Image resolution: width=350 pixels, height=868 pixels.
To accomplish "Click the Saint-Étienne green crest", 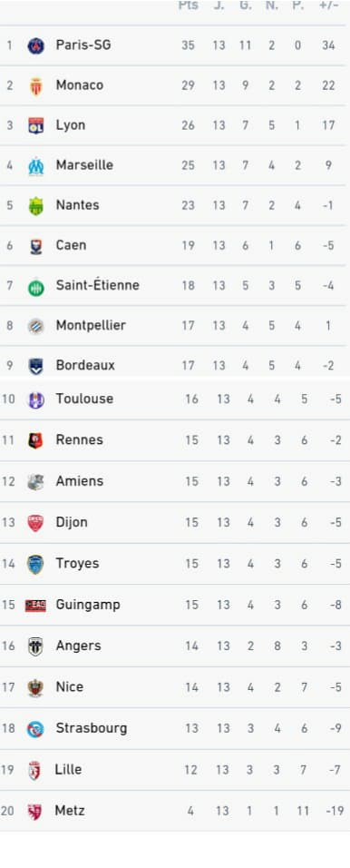I will tap(36, 287).
